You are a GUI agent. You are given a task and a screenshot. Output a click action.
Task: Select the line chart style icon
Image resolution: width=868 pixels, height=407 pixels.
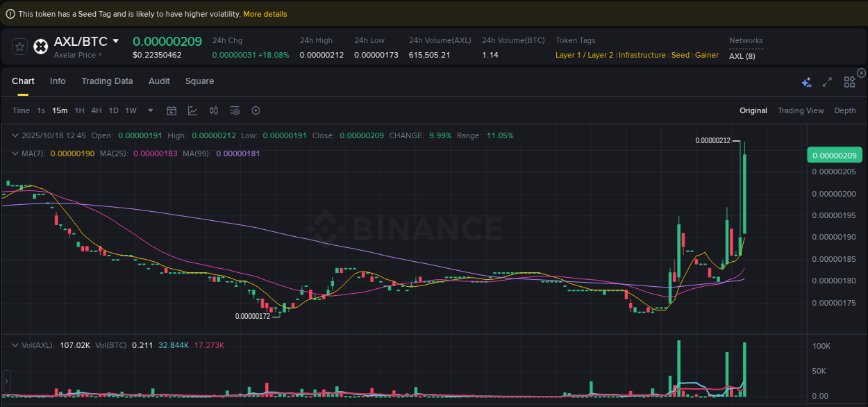point(192,110)
